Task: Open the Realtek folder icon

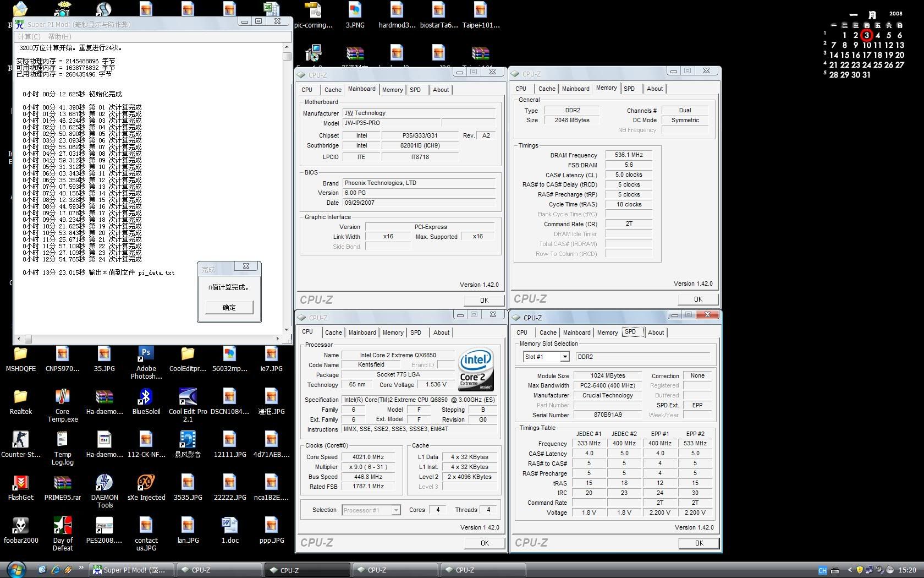Action: pyautogui.click(x=21, y=401)
